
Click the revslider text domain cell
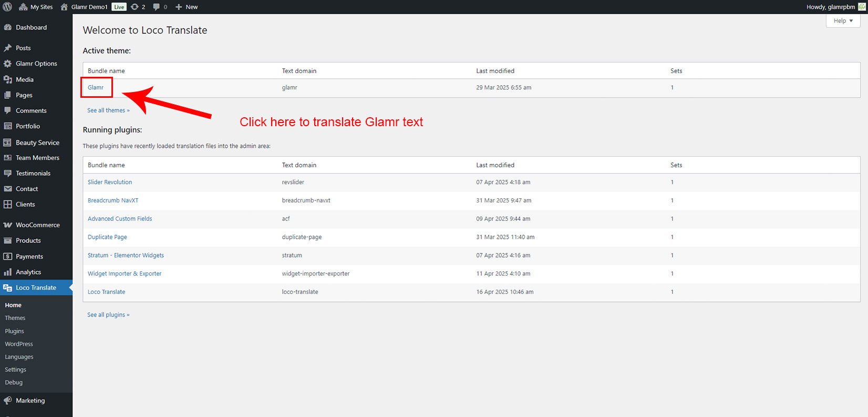(293, 182)
